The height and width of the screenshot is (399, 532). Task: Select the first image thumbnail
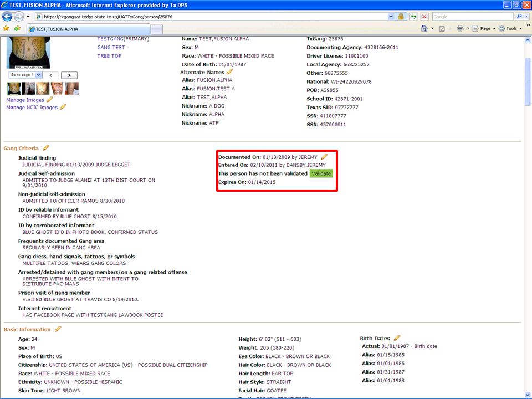coord(13,88)
